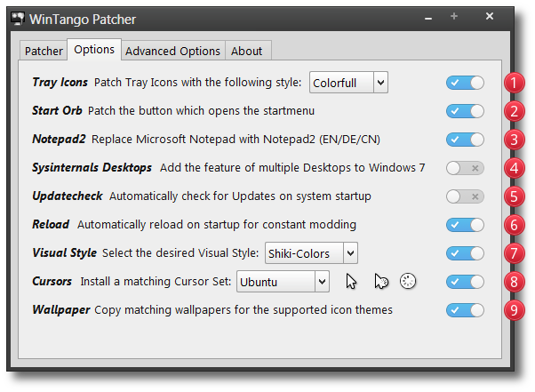Click the WinTango Patcher title bar app icon

pos(18,19)
